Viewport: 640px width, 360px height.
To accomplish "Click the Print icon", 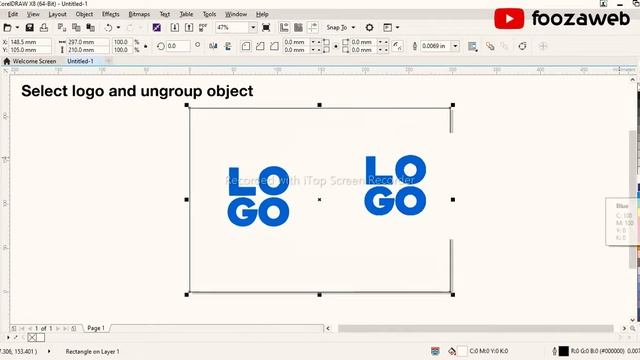I will coord(44,28).
